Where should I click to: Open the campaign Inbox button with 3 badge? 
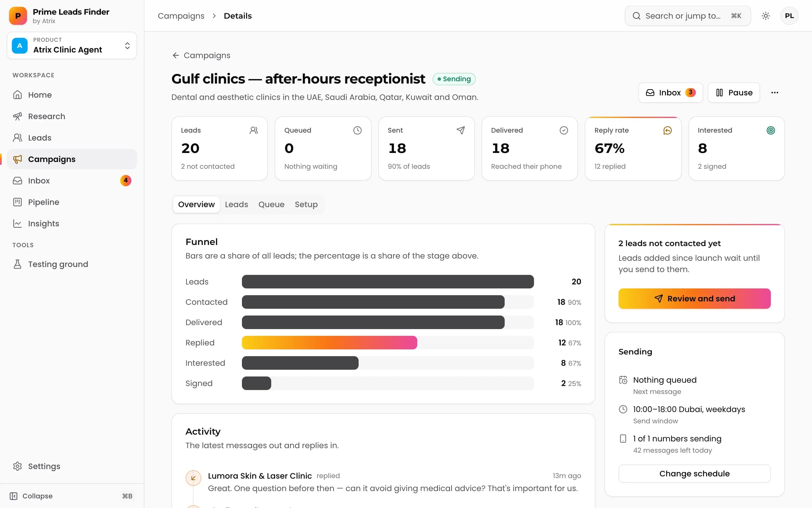tap(670, 93)
